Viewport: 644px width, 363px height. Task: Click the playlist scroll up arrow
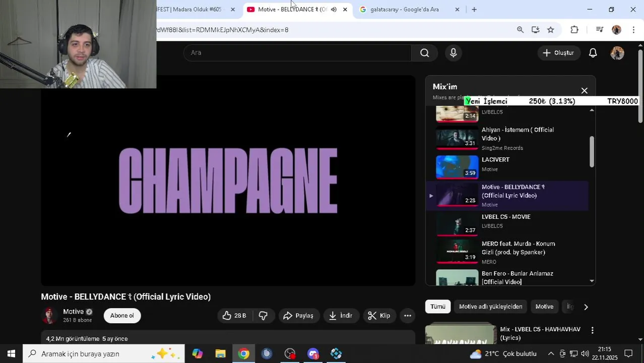(x=592, y=110)
